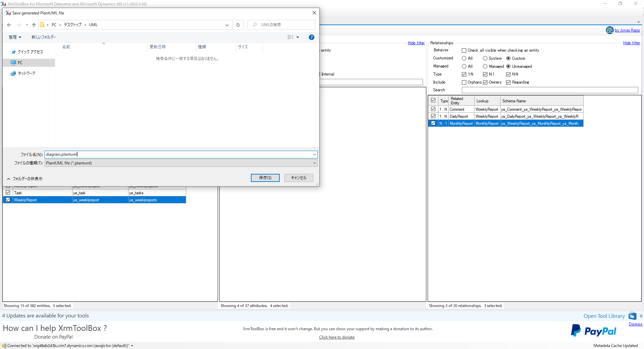
Task: Select PC in the navigation pane
Action: tap(20, 63)
